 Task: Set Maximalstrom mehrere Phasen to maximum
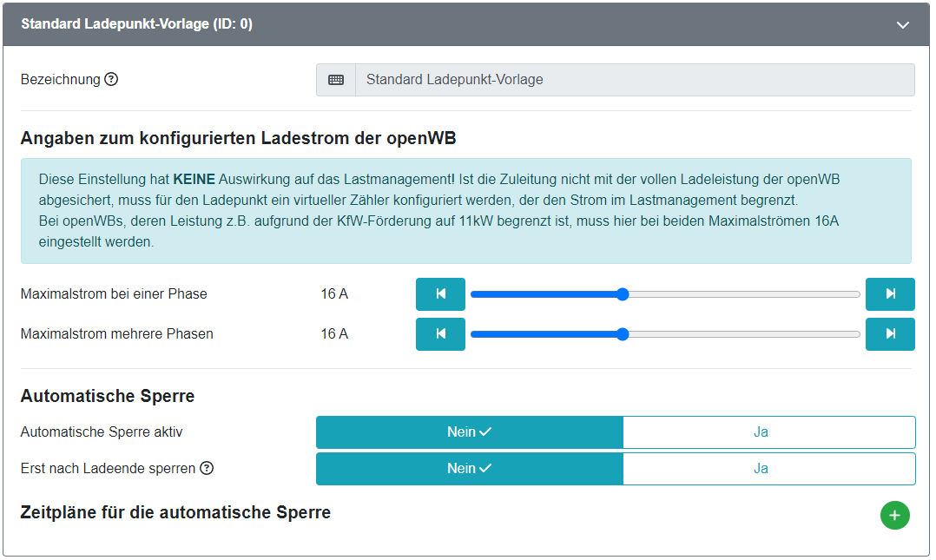pos(890,334)
